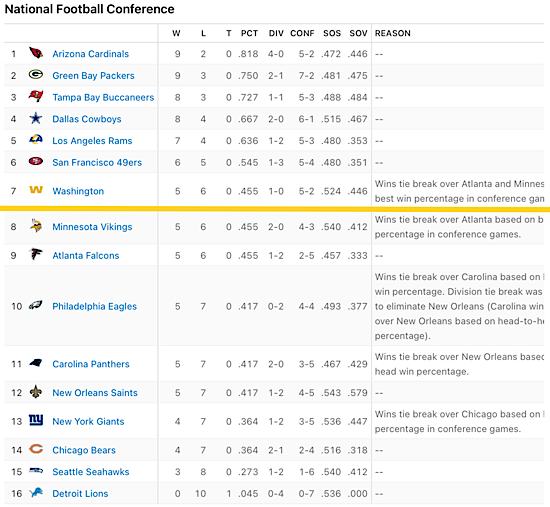Click the Washington W logo
Screen dimensions: 550x507
(x=36, y=190)
